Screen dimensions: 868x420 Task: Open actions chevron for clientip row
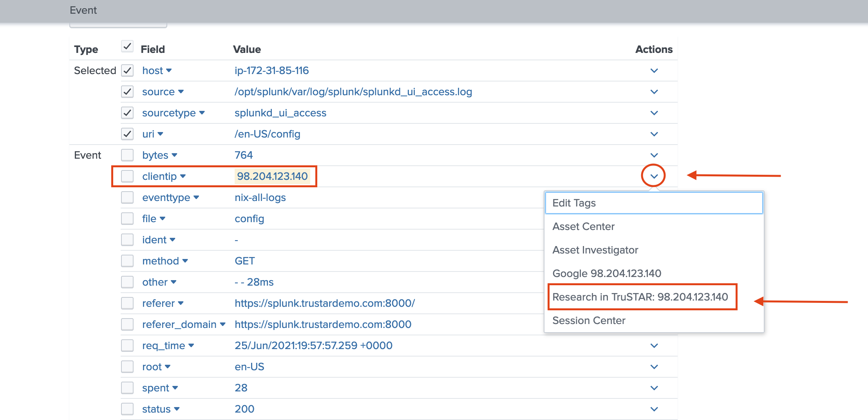(654, 177)
